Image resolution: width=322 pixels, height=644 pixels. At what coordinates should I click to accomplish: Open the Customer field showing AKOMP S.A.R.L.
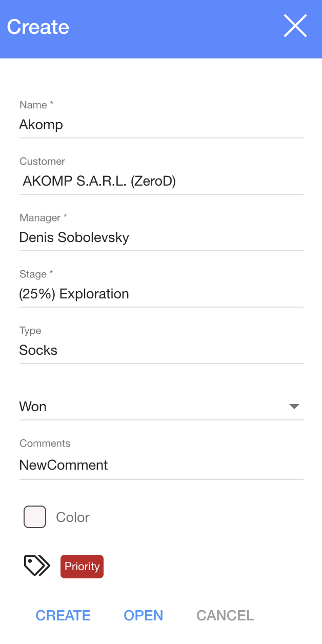tap(161, 182)
